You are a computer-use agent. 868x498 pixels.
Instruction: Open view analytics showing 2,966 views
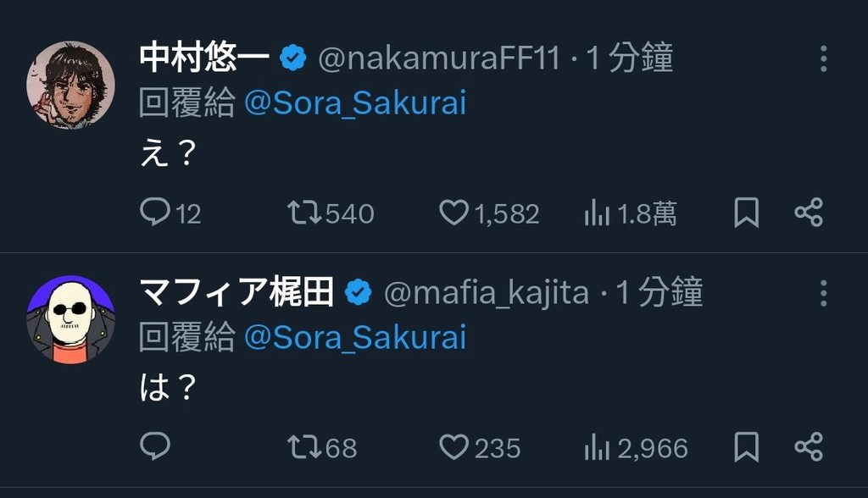point(598,448)
